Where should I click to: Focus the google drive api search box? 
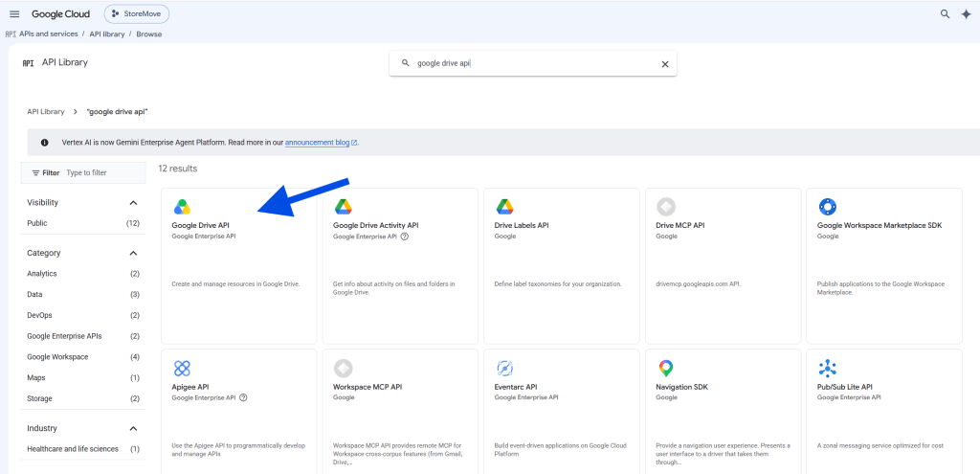532,64
